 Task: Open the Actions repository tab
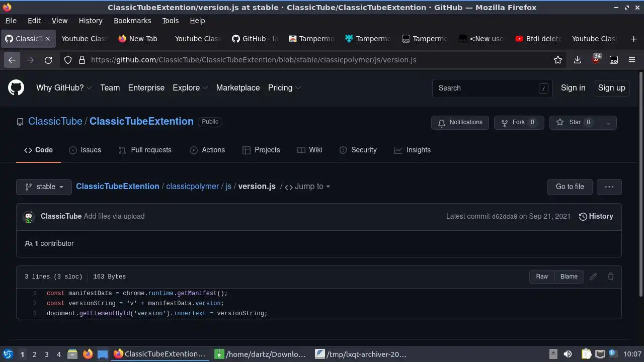coord(207,150)
